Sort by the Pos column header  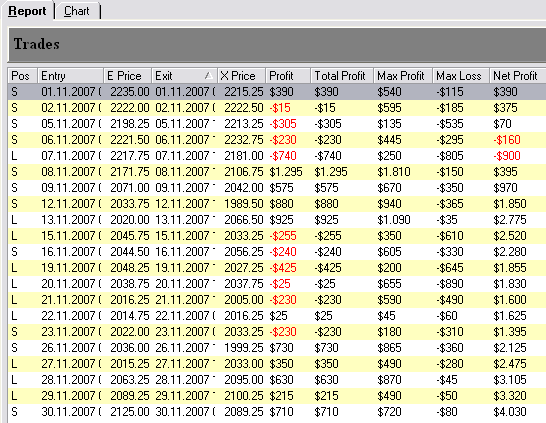(x=23, y=76)
